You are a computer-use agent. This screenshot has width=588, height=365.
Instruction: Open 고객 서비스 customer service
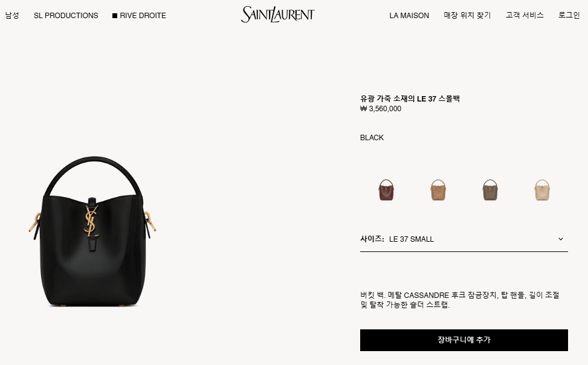[x=525, y=15]
